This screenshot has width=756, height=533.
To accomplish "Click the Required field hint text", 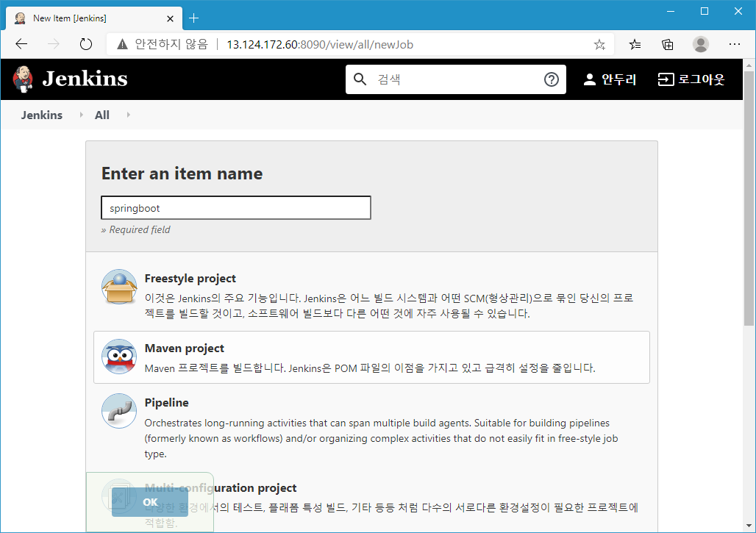I will pyautogui.click(x=135, y=229).
